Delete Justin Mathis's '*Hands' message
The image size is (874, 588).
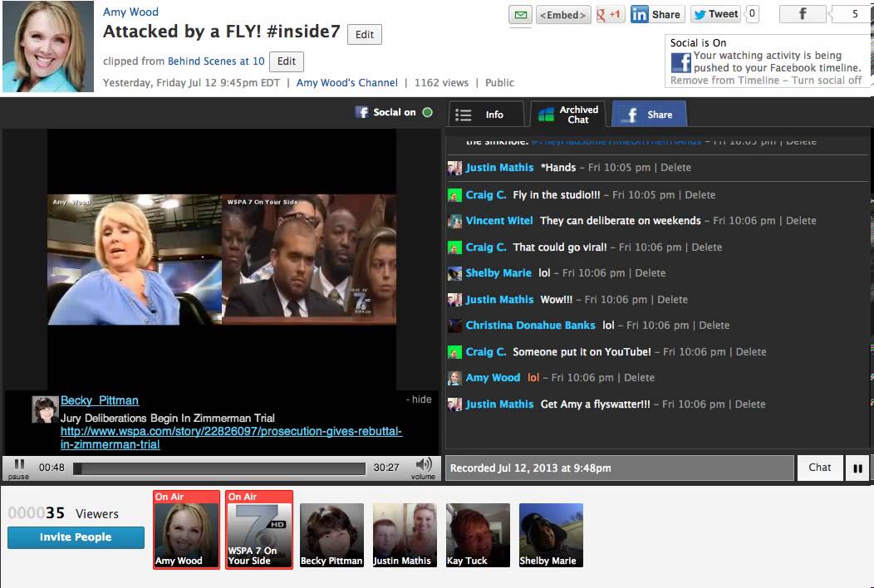click(x=675, y=168)
